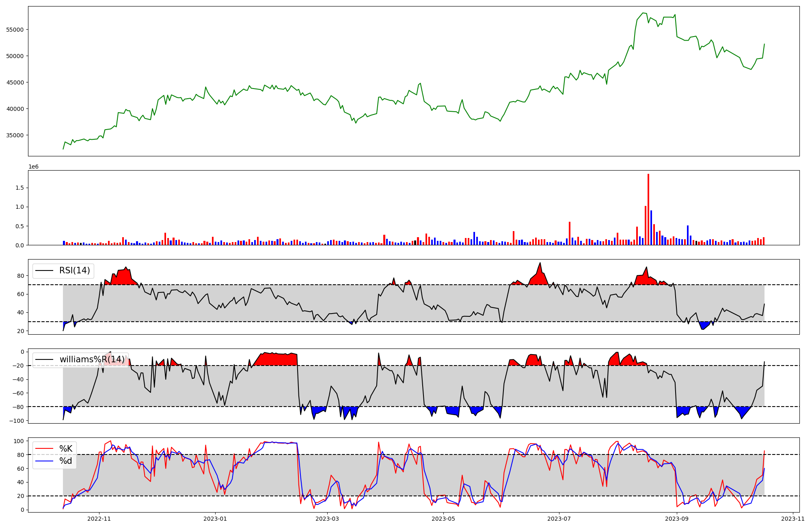Click the 1e6 volume scale label
The image size is (812, 528).
pos(33,167)
